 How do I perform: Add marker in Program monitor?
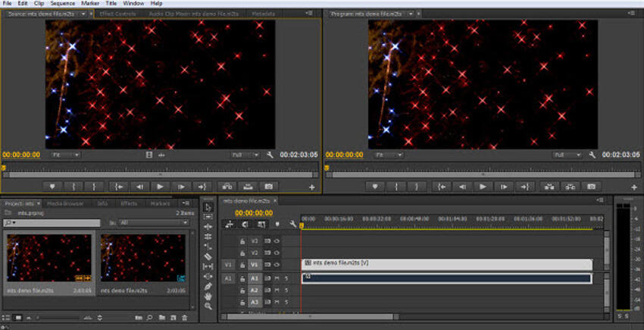pyautogui.click(x=375, y=187)
